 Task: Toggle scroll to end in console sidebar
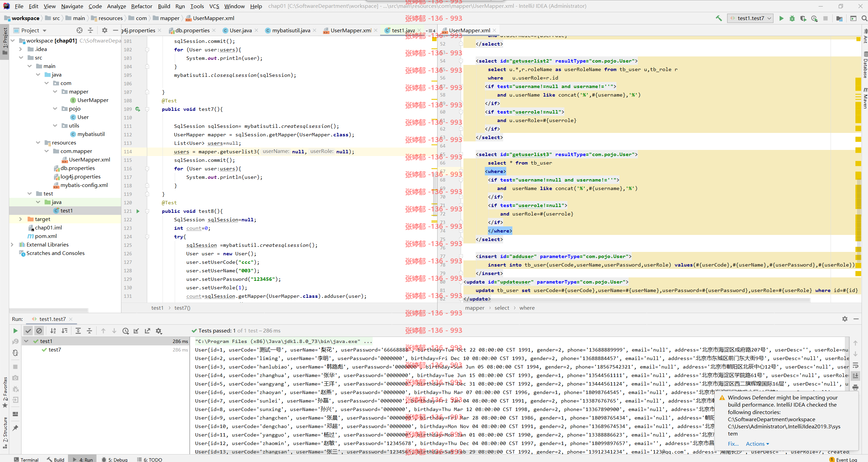tap(856, 376)
